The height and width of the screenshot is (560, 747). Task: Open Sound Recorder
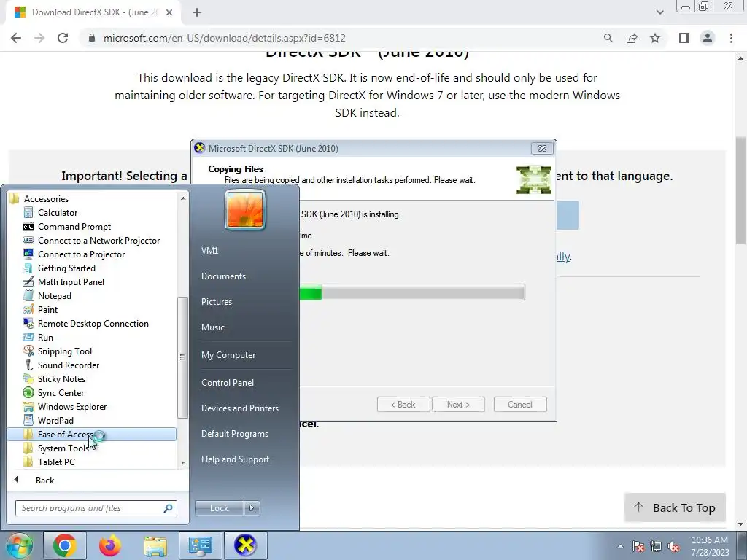[x=68, y=365]
